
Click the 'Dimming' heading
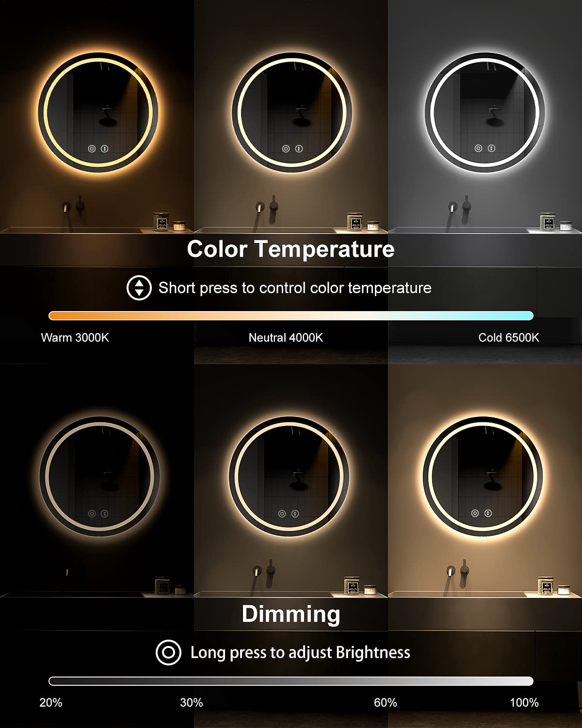(291, 614)
